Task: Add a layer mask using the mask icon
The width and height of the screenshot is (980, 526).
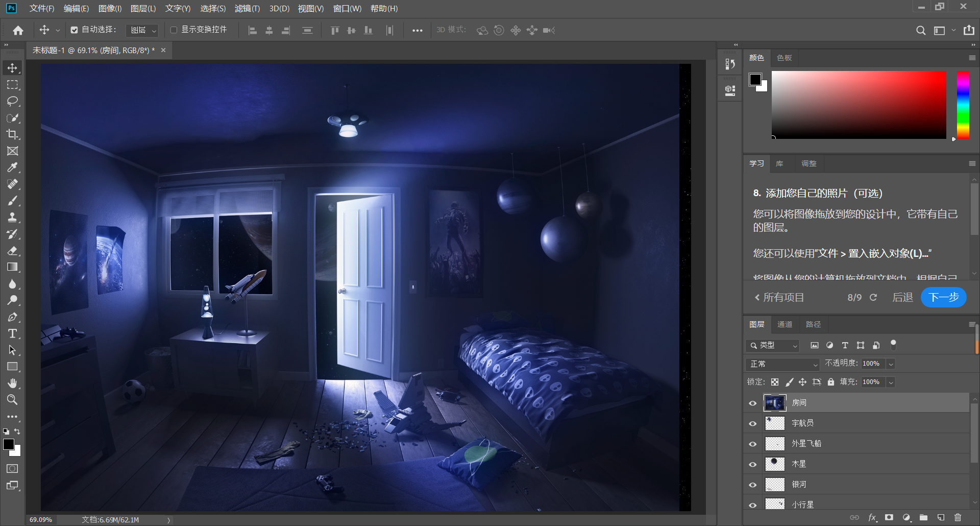Action: click(x=889, y=517)
